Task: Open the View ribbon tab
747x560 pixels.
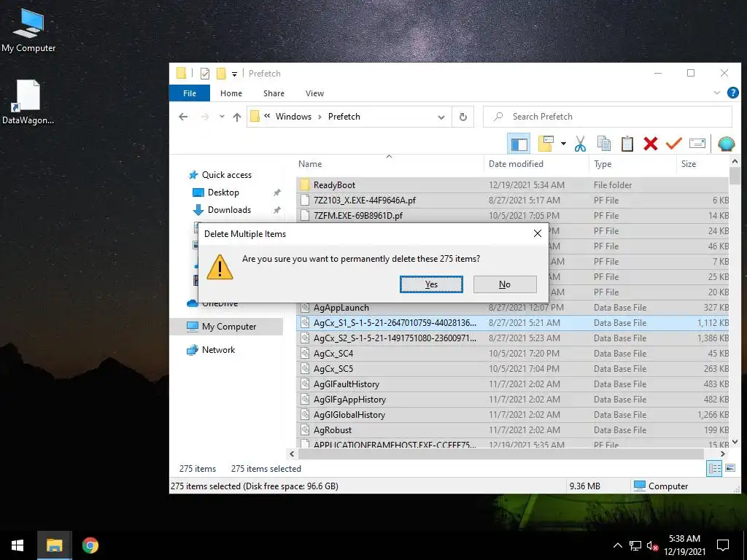Action: [x=314, y=93]
